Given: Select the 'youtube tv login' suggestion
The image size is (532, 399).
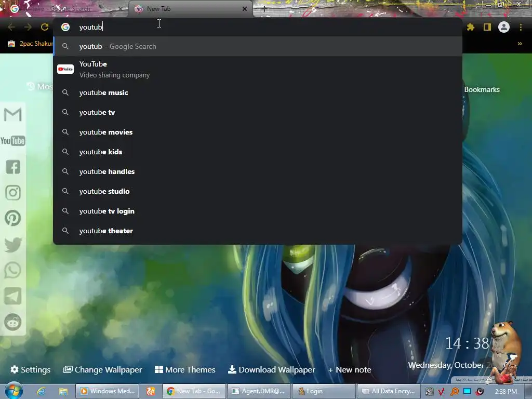Looking at the screenshot, I should tap(258, 211).
